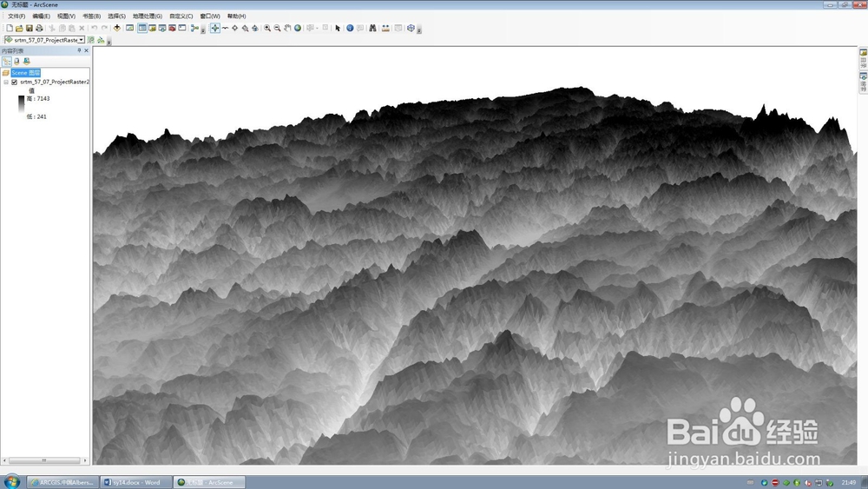Open the red ArcToolbox window
The image size is (868, 489).
[172, 28]
